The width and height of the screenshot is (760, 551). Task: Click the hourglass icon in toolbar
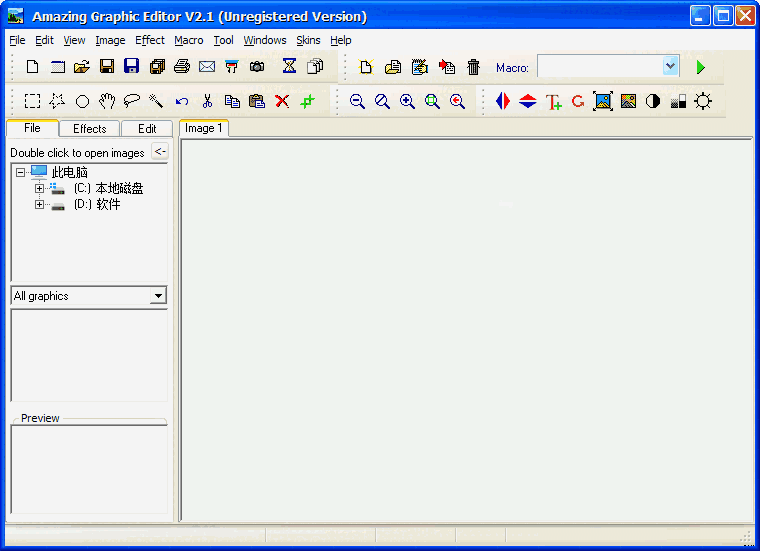289,66
